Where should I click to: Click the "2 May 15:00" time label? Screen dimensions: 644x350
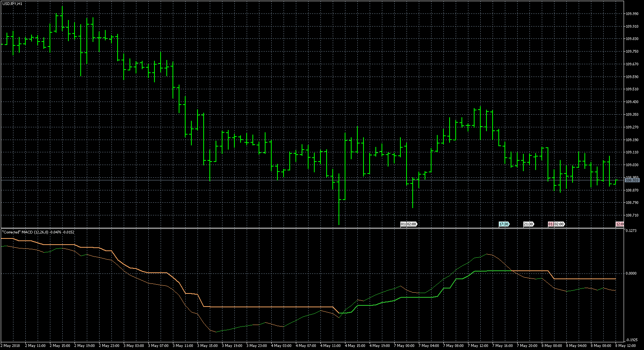pos(60,346)
